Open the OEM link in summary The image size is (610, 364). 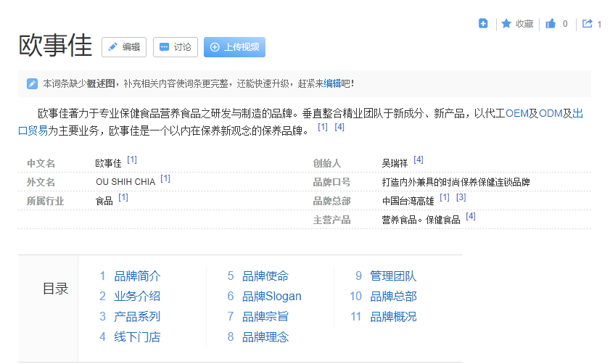tap(516, 114)
